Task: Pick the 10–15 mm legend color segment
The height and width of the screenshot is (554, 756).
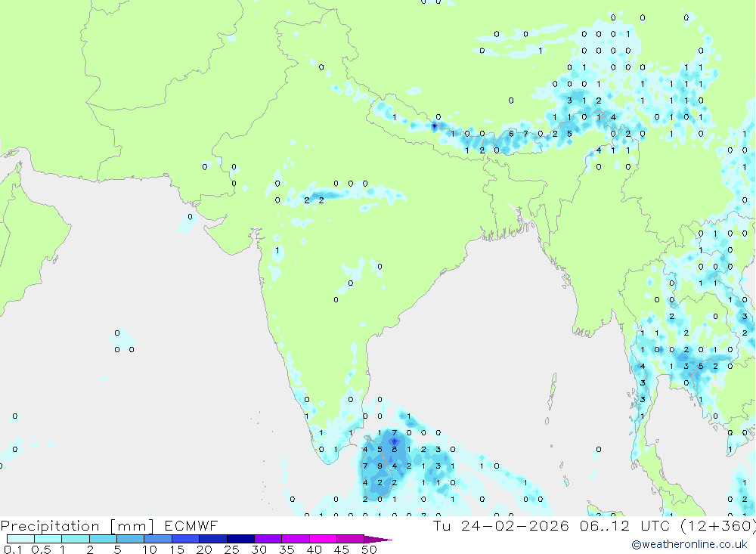Action: [158, 539]
